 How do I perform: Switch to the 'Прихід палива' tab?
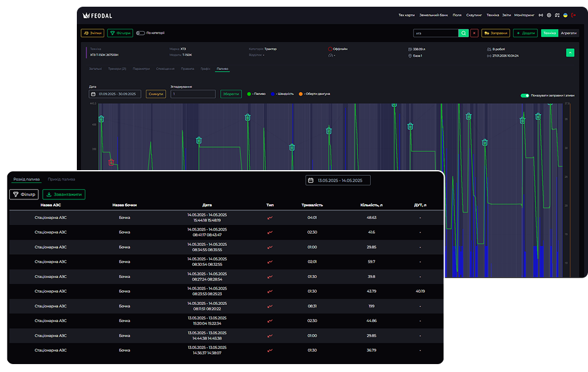point(62,179)
